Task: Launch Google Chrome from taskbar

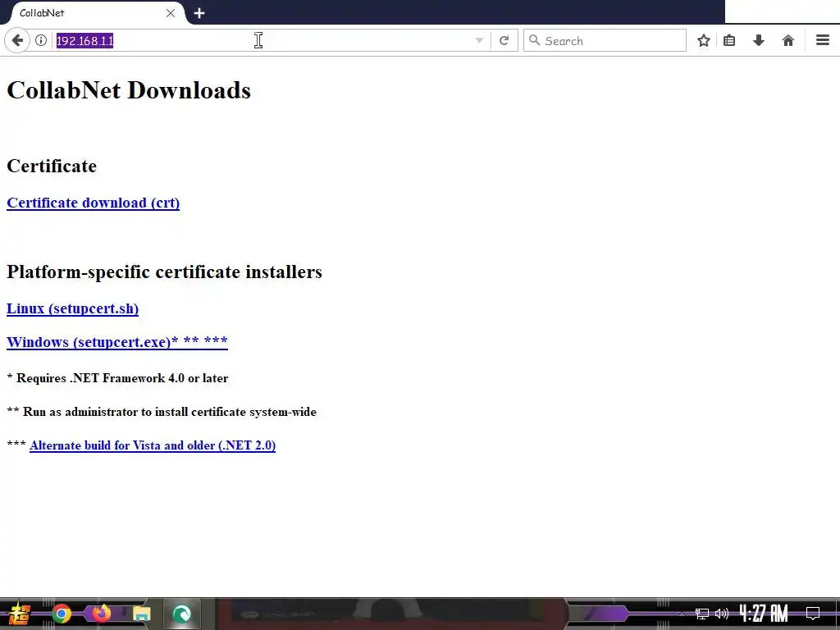Action: click(61, 614)
